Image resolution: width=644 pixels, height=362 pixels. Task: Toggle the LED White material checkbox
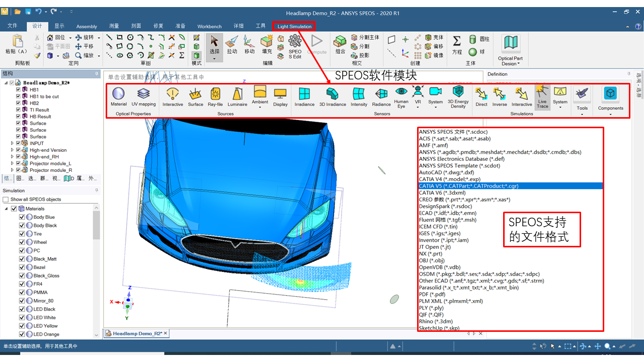(x=22, y=317)
